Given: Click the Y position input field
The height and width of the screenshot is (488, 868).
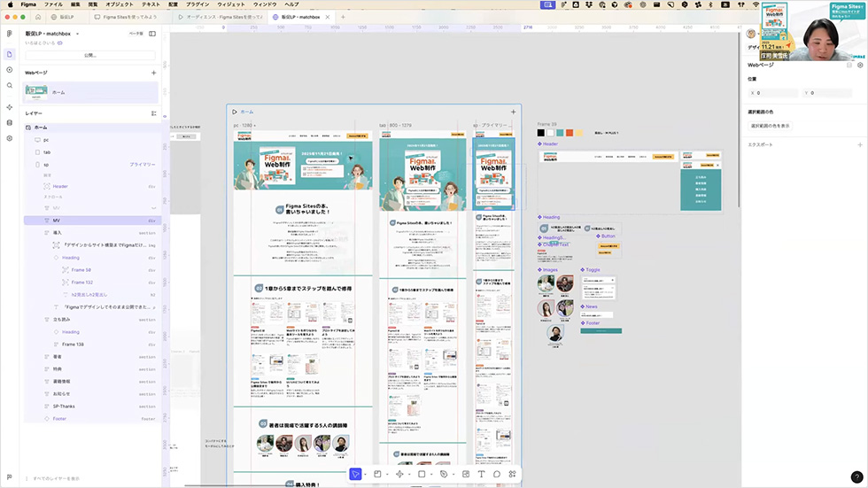Looking at the screenshot, I should coord(826,93).
